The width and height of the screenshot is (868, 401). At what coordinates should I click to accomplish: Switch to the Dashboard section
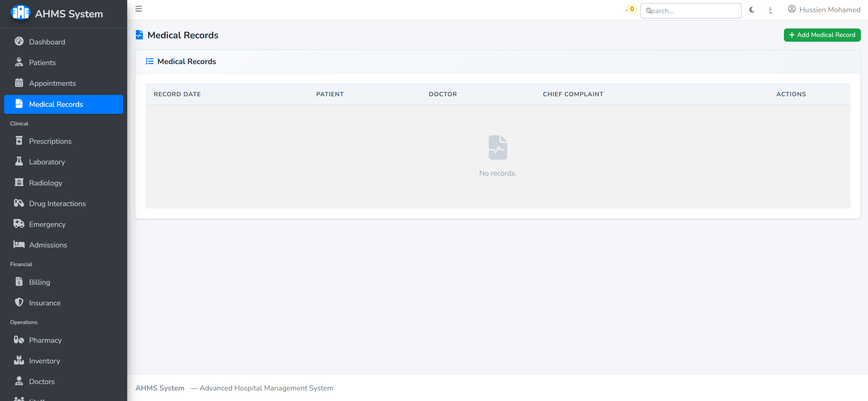coord(47,42)
